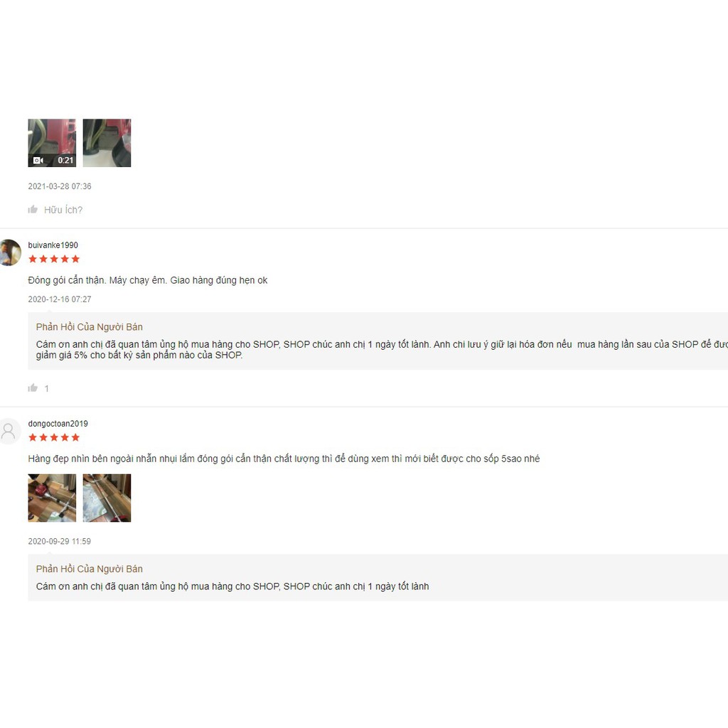Open dongoctoan2019's second review photo
The height and width of the screenshot is (728, 728).
[107, 498]
